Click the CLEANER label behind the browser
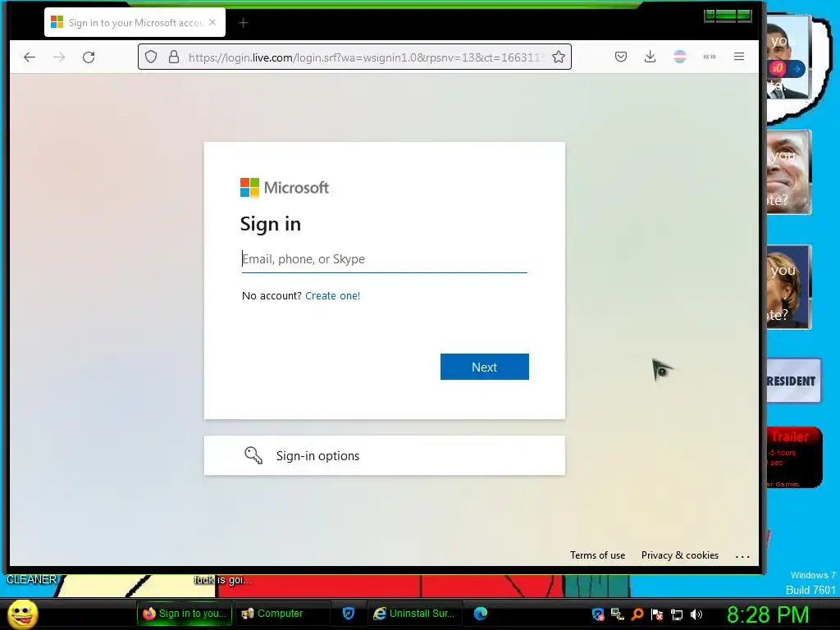 pyautogui.click(x=31, y=580)
